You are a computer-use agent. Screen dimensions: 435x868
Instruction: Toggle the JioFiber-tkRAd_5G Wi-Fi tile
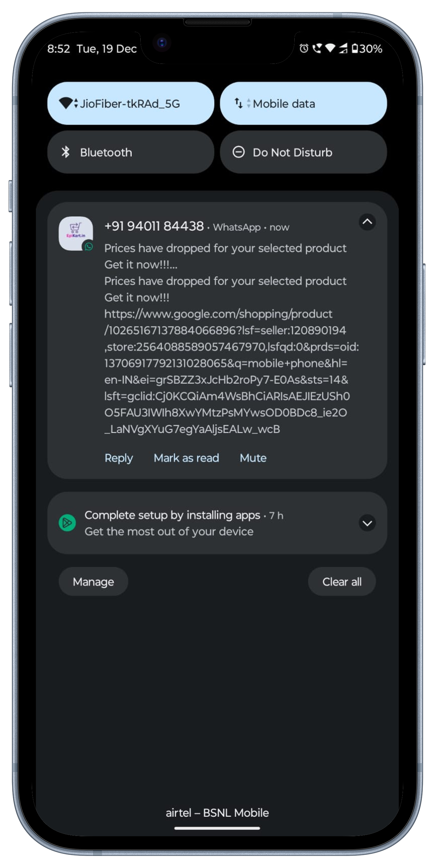coord(130,103)
